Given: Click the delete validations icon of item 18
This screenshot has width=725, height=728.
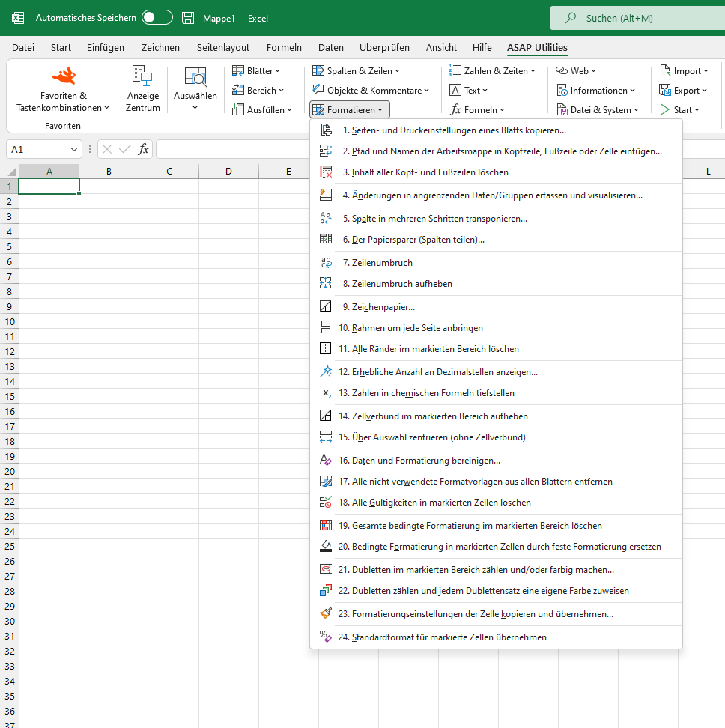Looking at the screenshot, I should [326, 502].
